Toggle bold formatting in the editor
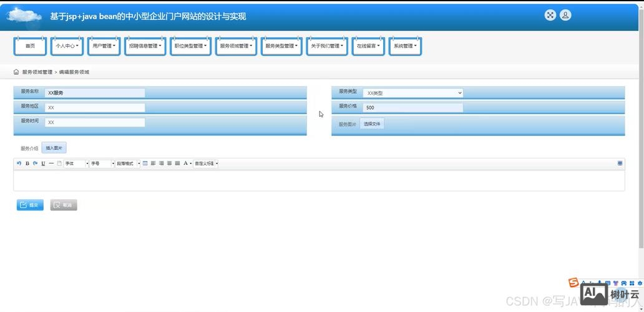Viewport: 644px width, 312px height. point(27,163)
